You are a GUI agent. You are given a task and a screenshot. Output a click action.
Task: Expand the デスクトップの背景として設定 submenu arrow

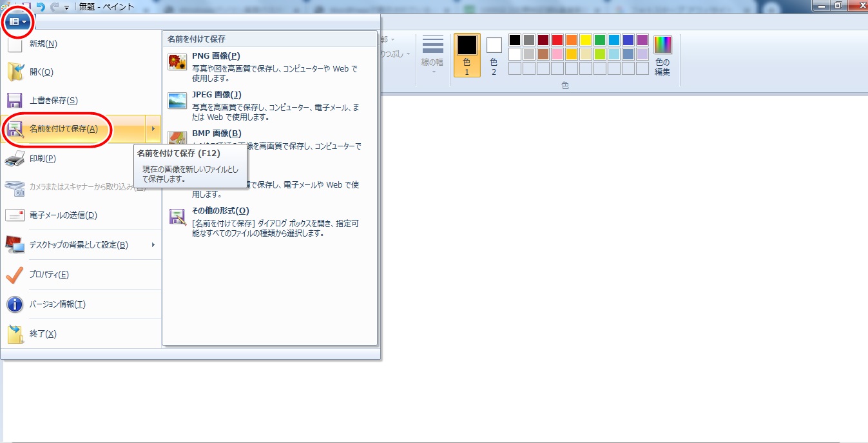pyautogui.click(x=153, y=245)
